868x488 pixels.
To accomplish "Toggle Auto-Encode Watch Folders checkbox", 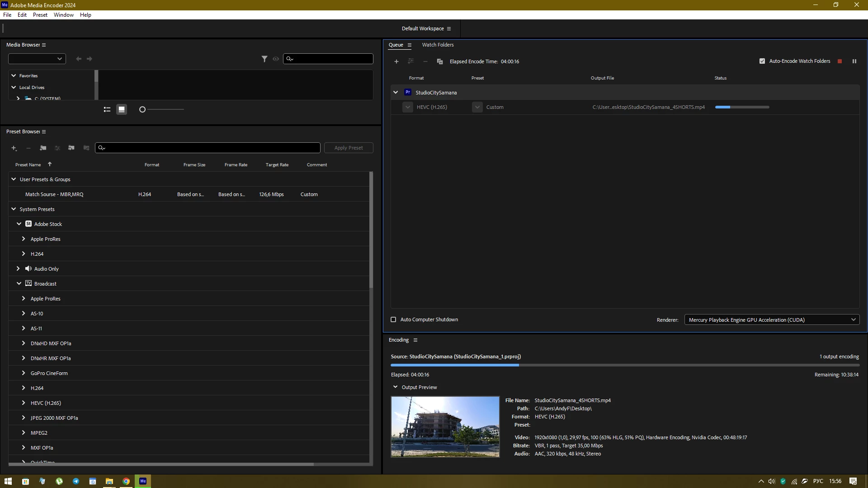I will [762, 61].
